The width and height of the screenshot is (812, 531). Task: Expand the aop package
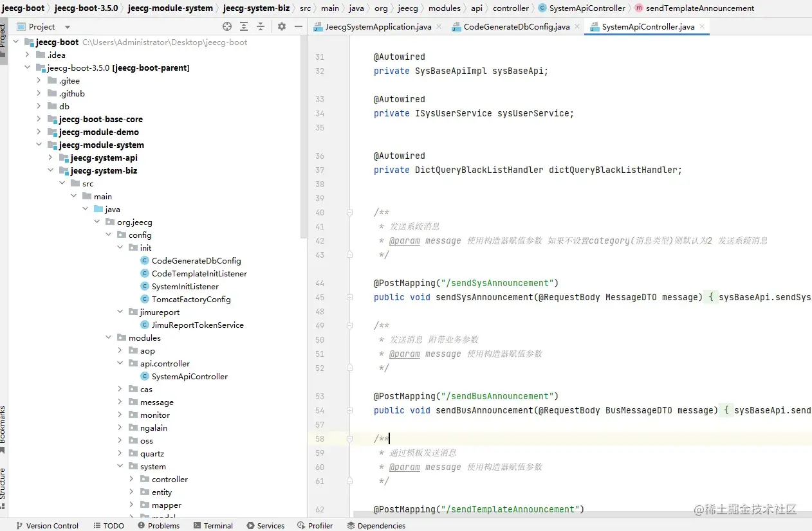pyautogui.click(x=120, y=350)
